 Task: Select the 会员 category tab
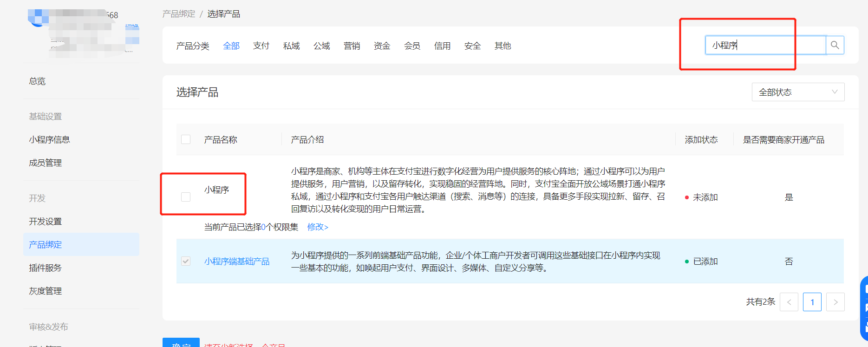[x=412, y=46]
